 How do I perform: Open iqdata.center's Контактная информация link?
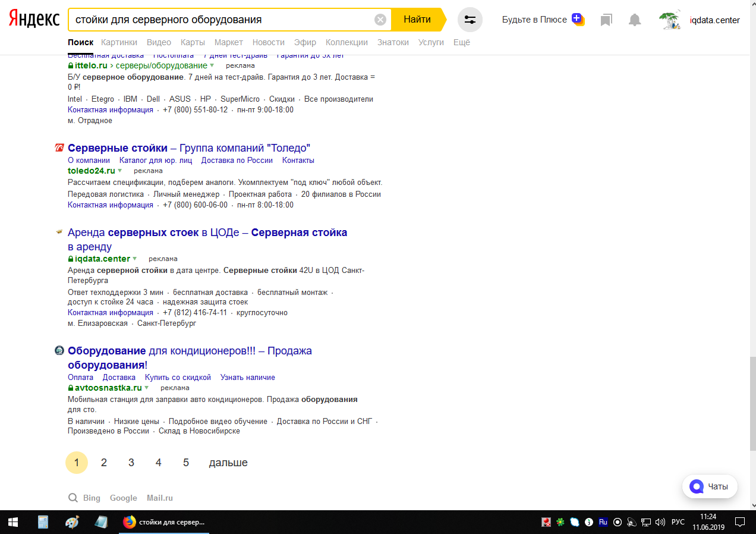coord(111,312)
